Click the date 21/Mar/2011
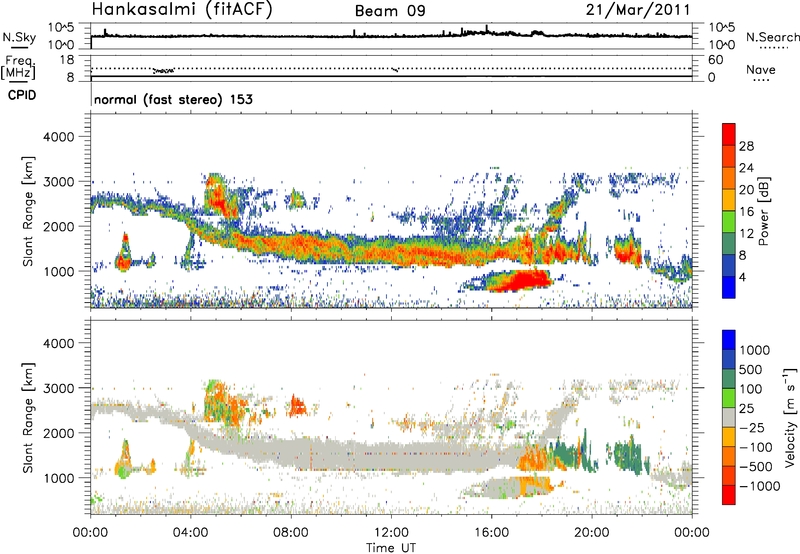 [x=637, y=10]
